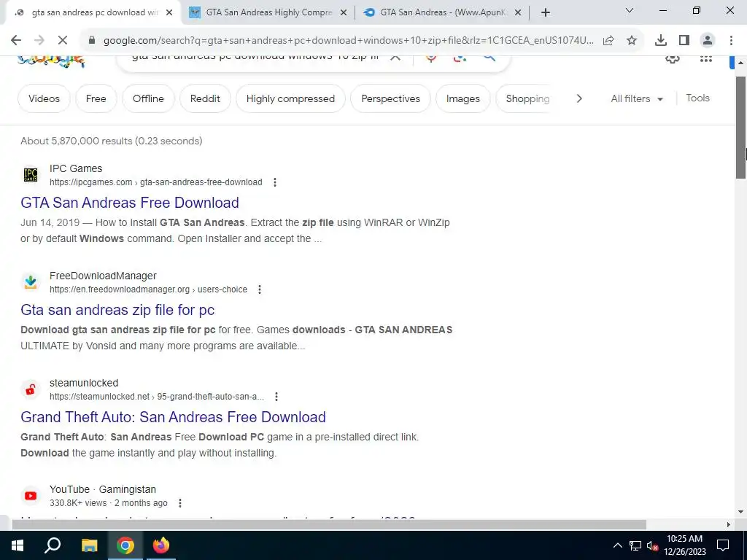
Task: Open more options for IPC Games result
Action: [x=275, y=182]
